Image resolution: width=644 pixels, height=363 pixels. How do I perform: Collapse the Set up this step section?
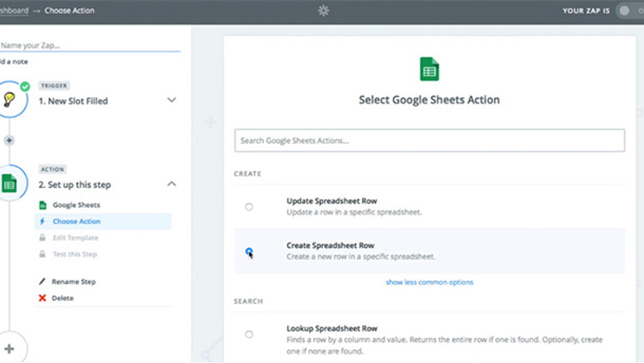click(x=171, y=184)
